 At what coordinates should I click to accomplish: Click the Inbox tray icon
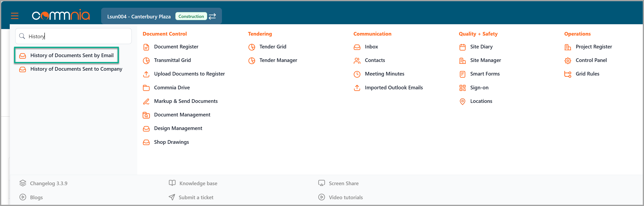(x=357, y=47)
